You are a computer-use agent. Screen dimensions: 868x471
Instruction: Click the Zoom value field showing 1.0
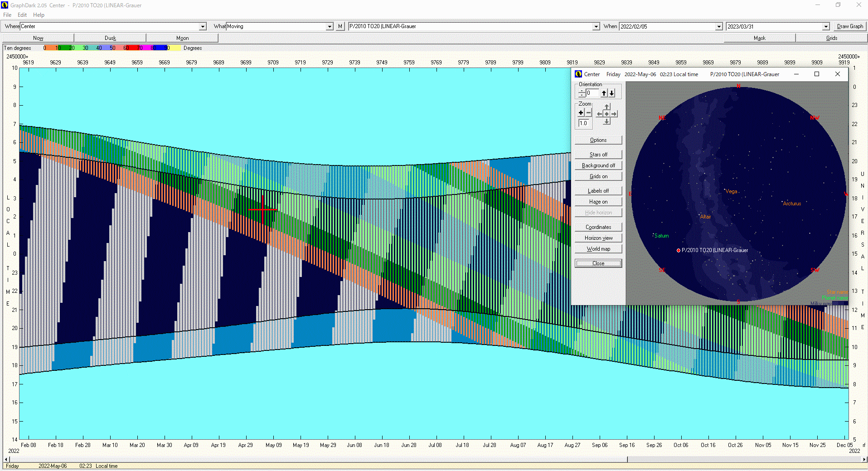[x=585, y=123]
